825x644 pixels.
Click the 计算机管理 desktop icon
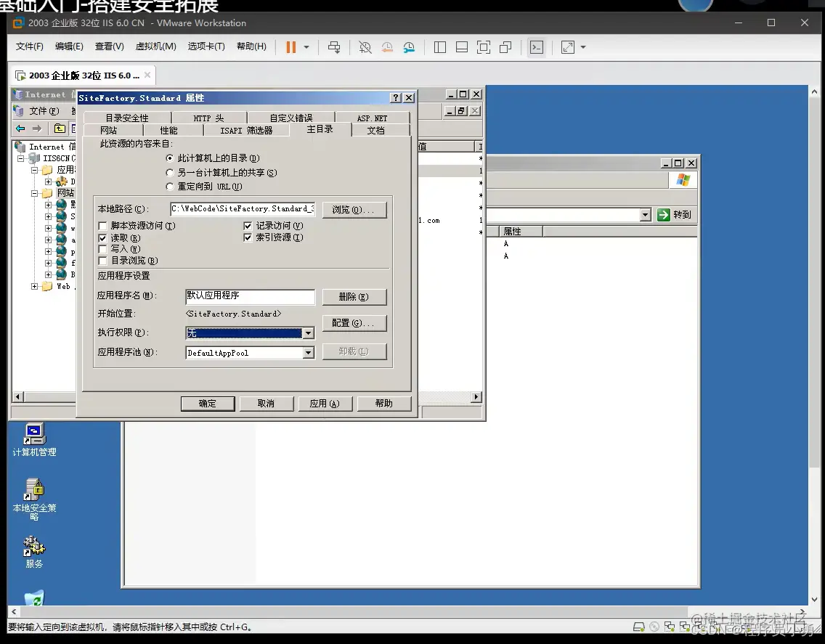click(x=34, y=440)
